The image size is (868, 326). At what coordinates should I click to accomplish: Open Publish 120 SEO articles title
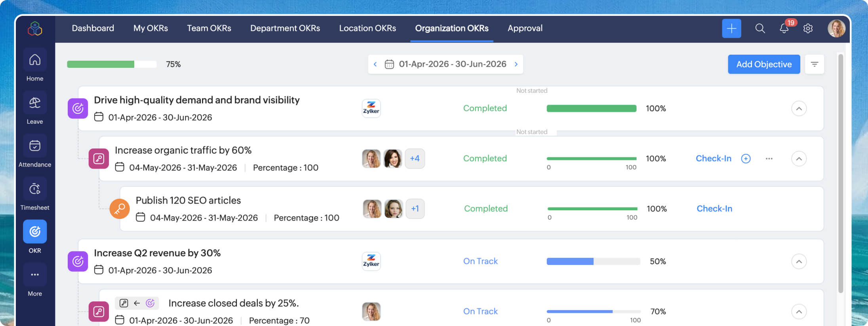coord(188,200)
